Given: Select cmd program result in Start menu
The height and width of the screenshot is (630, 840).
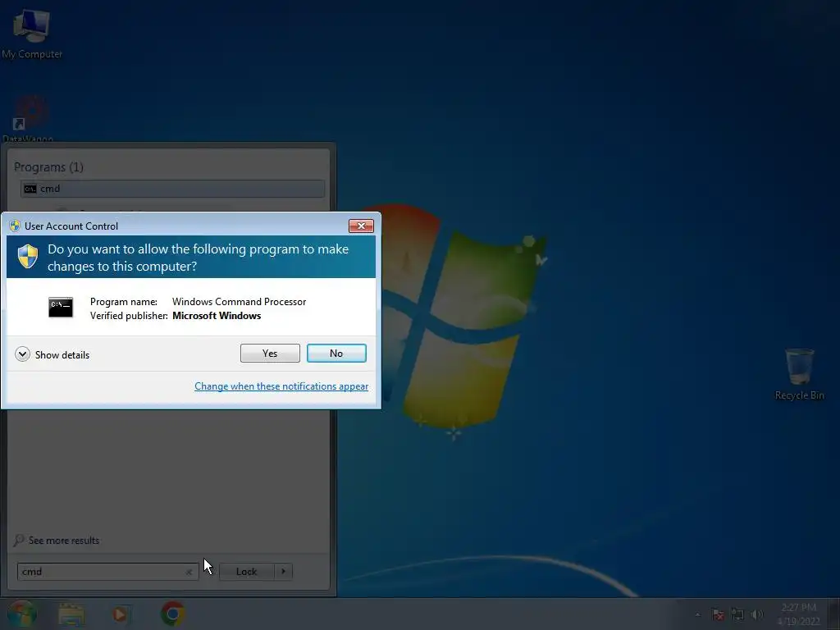Looking at the screenshot, I should (172, 189).
